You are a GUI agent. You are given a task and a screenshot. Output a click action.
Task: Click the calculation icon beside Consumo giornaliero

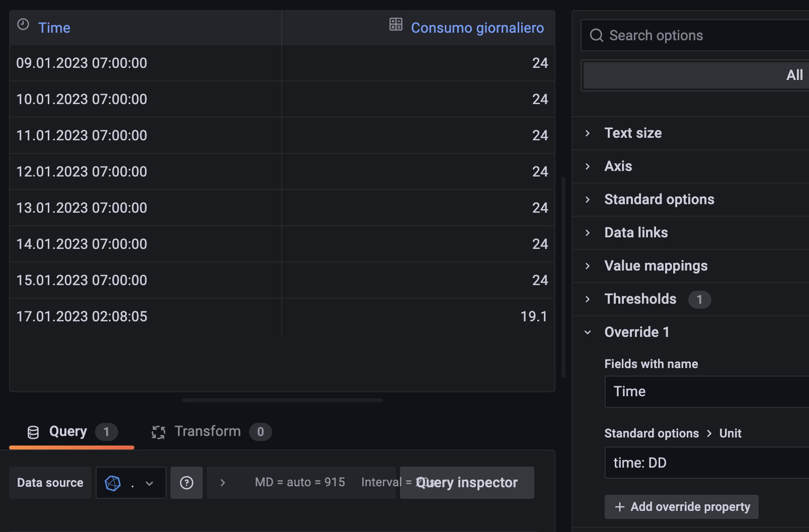click(396, 24)
